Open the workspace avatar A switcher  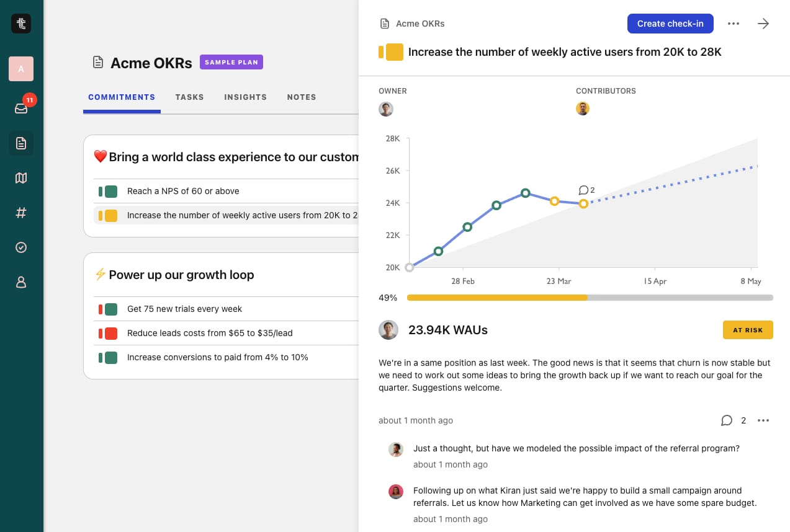[x=21, y=69]
